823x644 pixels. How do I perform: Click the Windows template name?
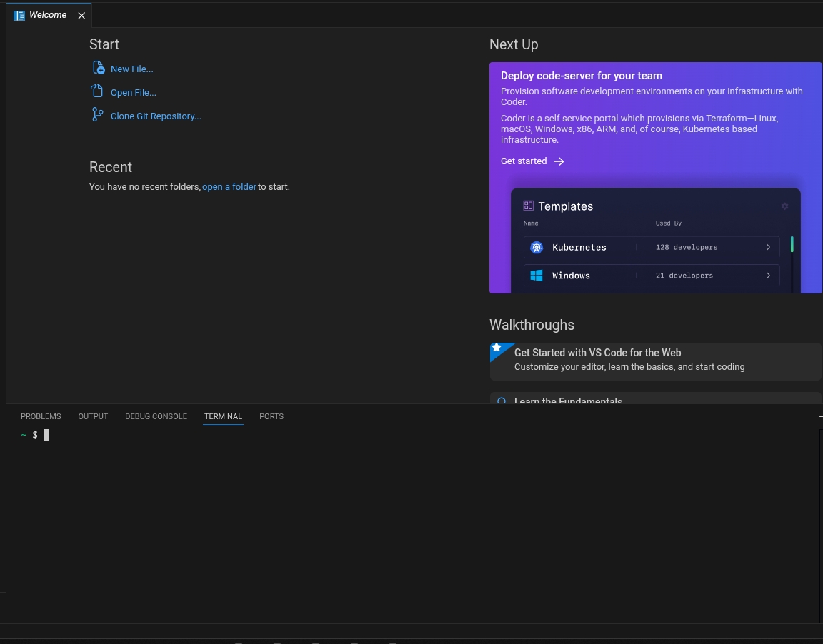pos(571,276)
